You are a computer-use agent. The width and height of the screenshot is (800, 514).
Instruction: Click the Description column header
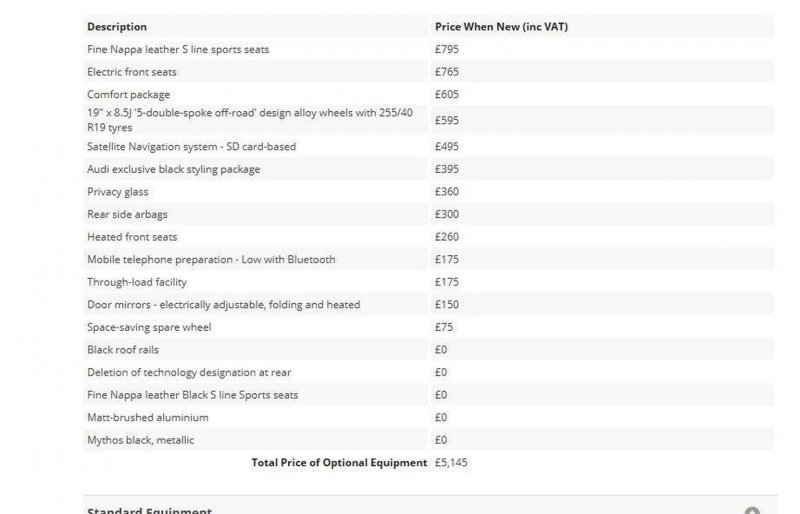pyautogui.click(x=117, y=27)
